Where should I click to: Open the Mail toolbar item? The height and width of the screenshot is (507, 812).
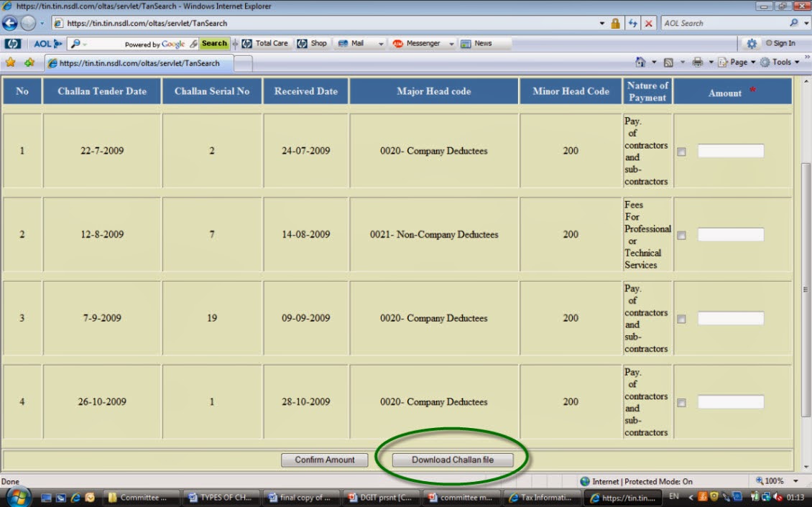pos(351,44)
